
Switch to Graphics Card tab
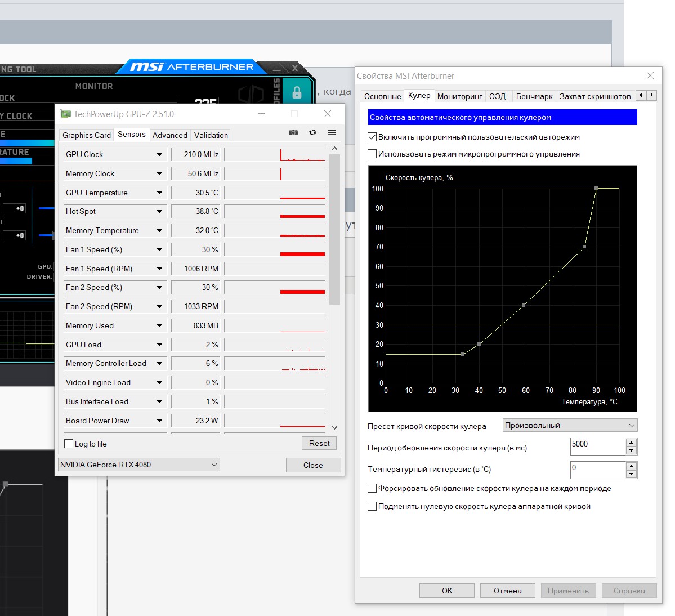[x=87, y=135]
